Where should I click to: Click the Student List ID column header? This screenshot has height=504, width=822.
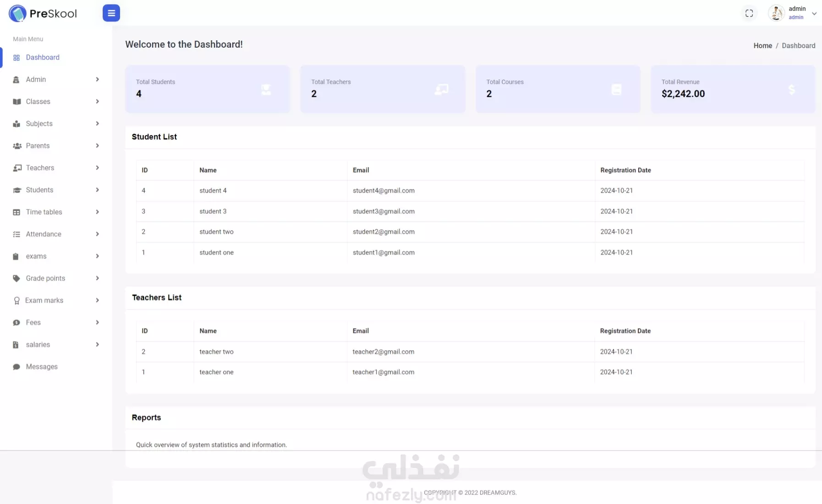pos(145,170)
